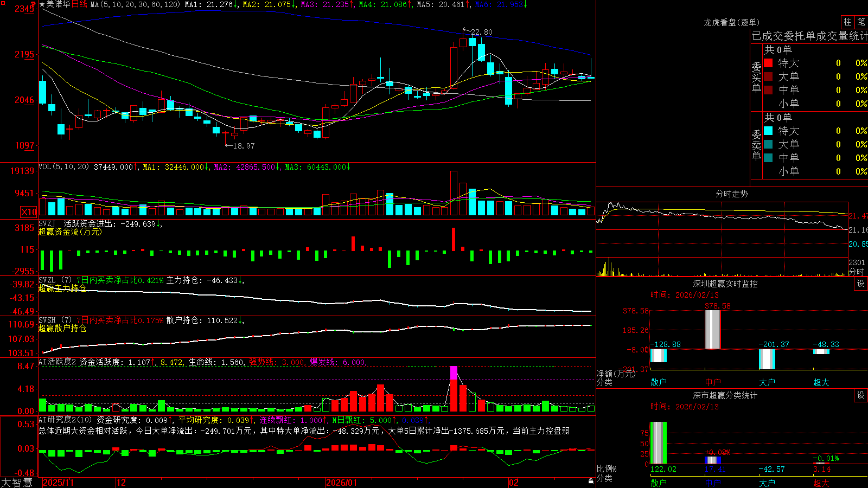Click the red question mark help icon
This screenshot has height=488, width=868.
click(x=34, y=5)
